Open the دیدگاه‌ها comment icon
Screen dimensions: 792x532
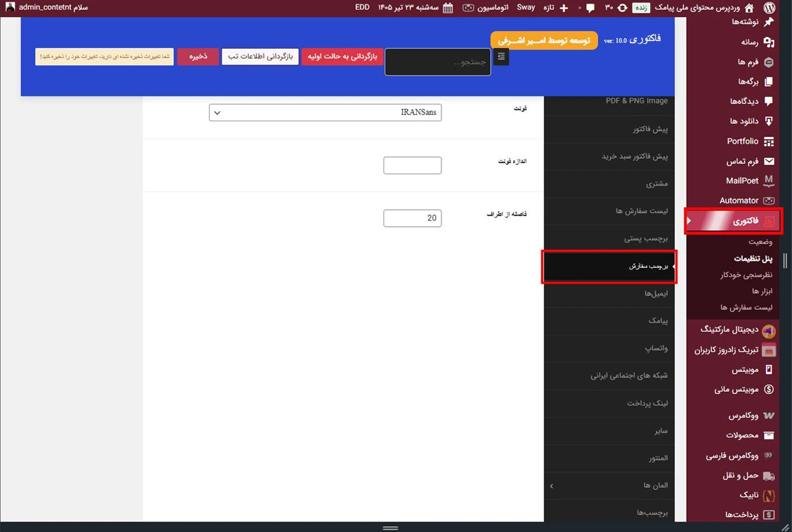768,101
